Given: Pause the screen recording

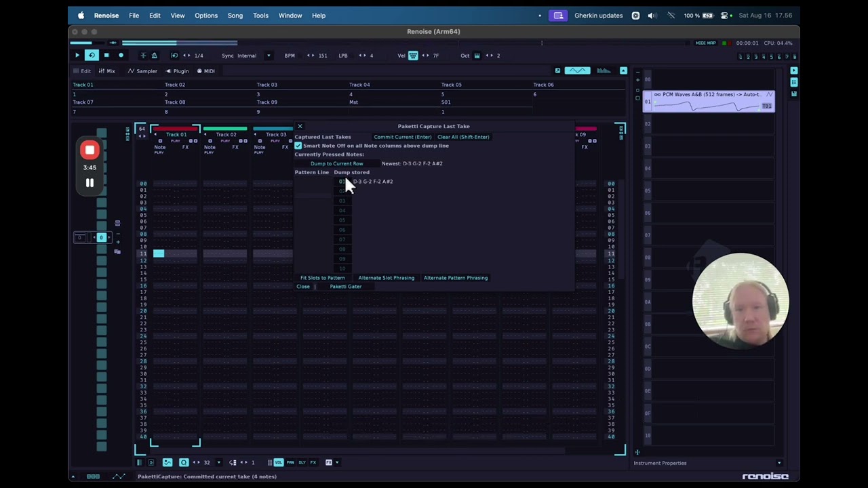Looking at the screenshot, I should coord(90,182).
